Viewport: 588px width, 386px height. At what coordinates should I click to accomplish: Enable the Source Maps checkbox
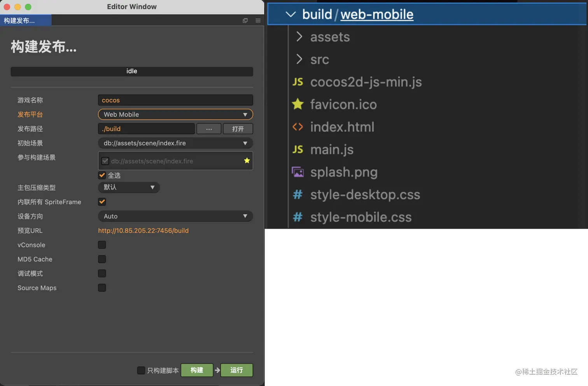[x=102, y=288]
